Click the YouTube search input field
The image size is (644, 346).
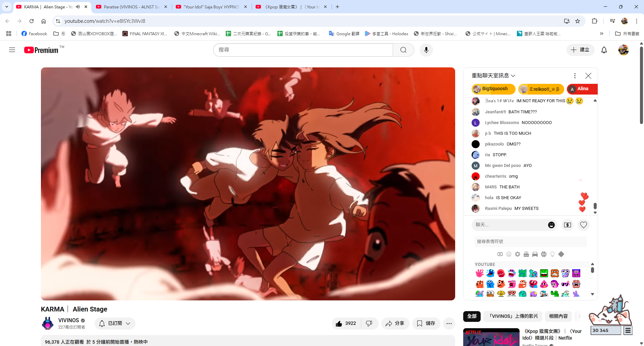tap(303, 50)
